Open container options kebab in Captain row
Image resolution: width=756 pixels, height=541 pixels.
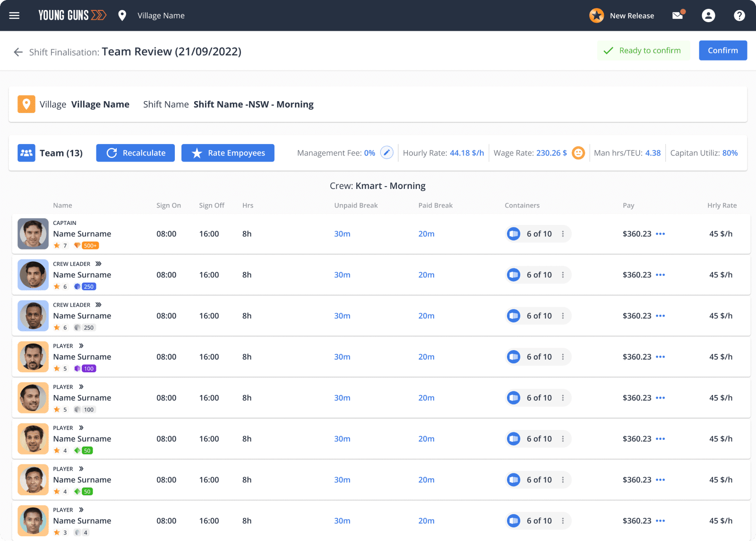[x=563, y=234]
